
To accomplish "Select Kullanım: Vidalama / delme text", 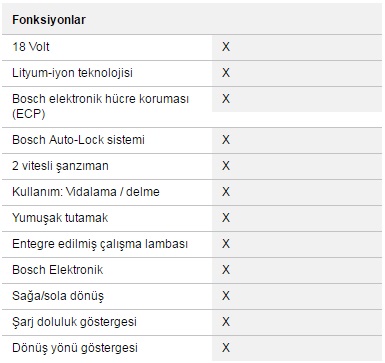I will (x=86, y=192).
